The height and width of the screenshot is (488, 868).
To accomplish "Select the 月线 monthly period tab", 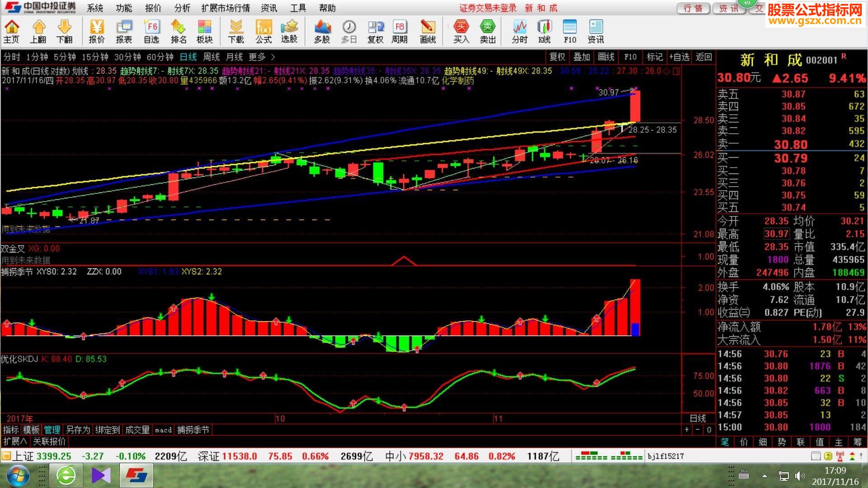I will [x=234, y=57].
